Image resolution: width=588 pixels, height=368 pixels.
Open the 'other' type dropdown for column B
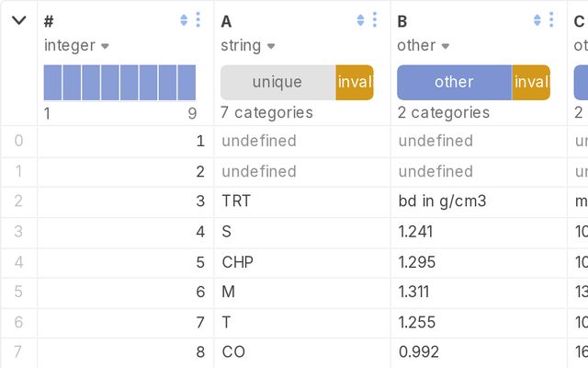446,46
